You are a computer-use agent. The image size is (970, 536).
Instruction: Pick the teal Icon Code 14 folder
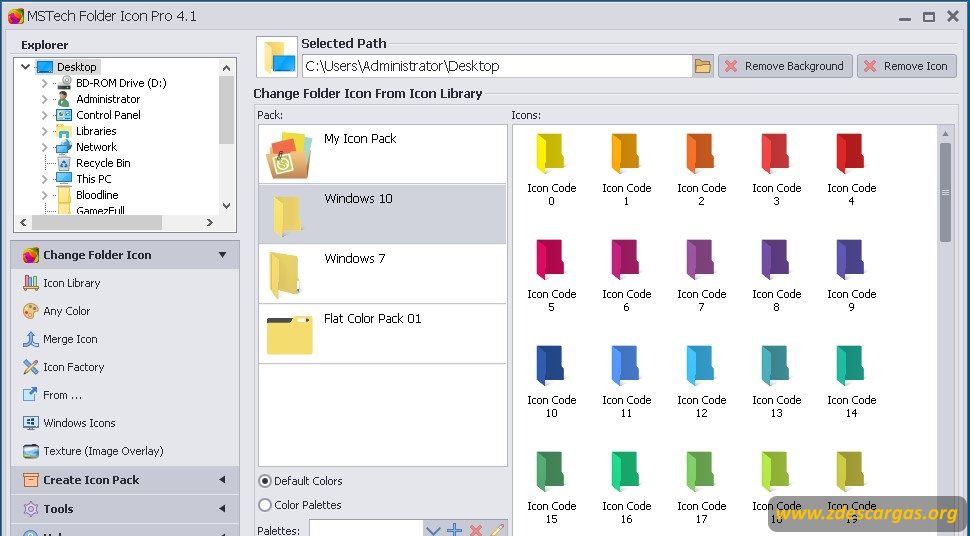(x=851, y=365)
